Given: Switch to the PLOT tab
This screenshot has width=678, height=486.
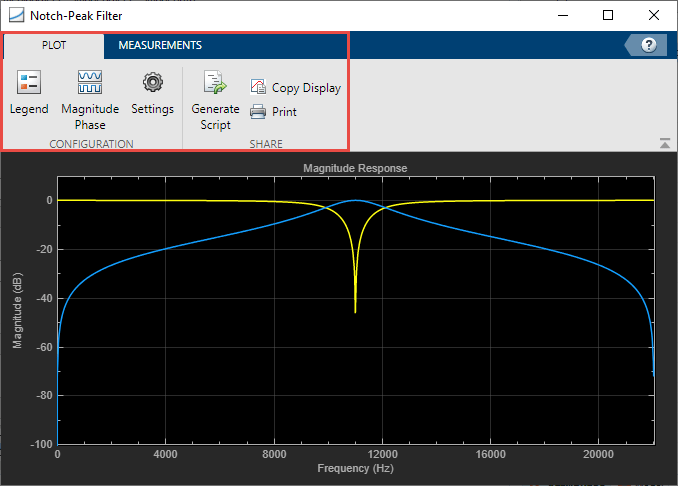Looking at the screenshot, I should pyautogui.click(x=54, y=45).
